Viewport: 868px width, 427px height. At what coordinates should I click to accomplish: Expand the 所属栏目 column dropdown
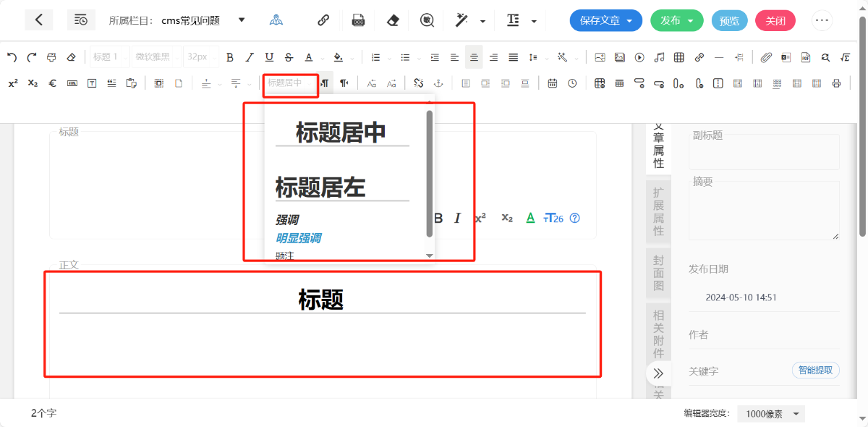click(x=242, y=20)
